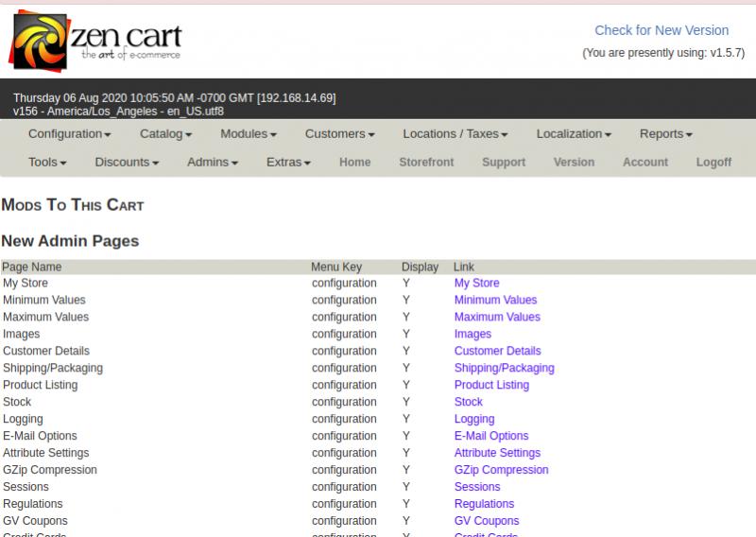
Task: Expand the Locations / Taxes menu
Action: pyautogui.click(x=455, y=133)
